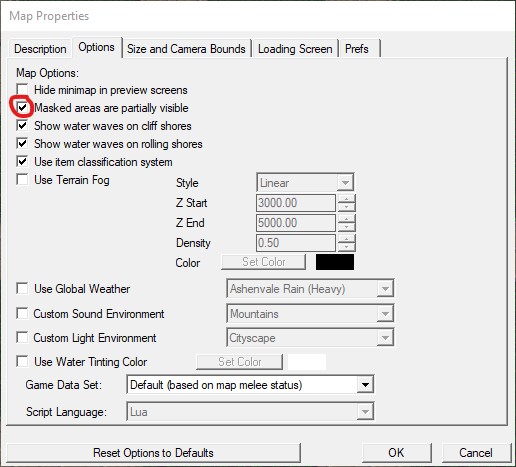Screen dimensions: 516x467
Task: Check Use Water Tinting Color
Action: [x=22, y=362]
